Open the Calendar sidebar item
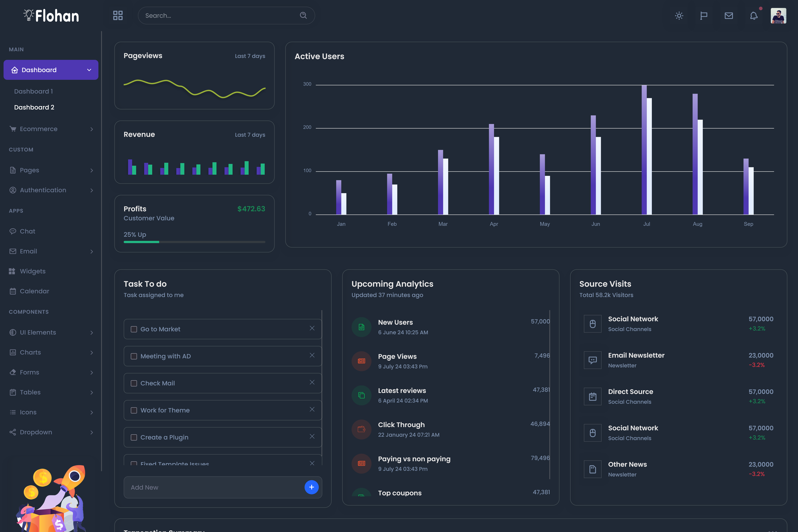798x532 pixels. 34,291
